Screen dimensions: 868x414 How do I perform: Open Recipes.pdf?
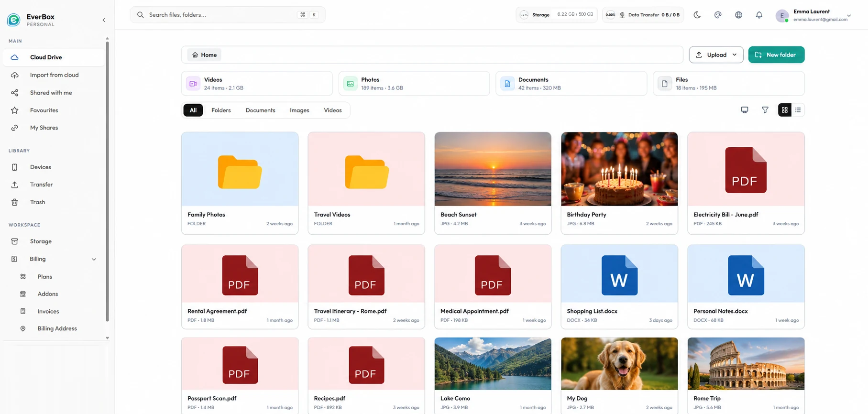[366, 376]
